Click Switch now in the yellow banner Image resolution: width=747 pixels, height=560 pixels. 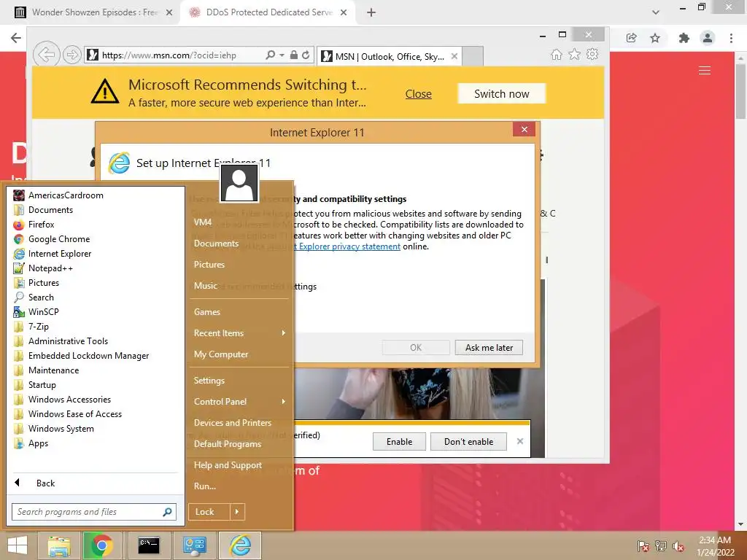point(502,94)
